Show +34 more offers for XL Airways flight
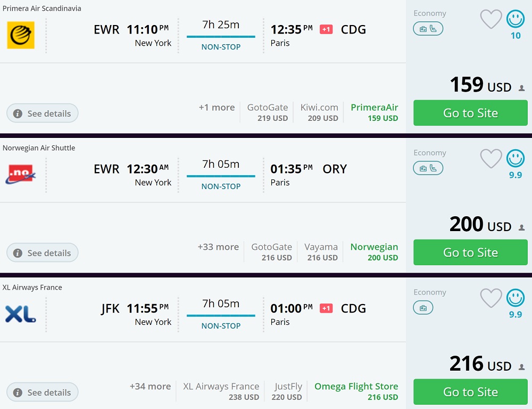The image size is (532, 409). [x=150, y=387]
